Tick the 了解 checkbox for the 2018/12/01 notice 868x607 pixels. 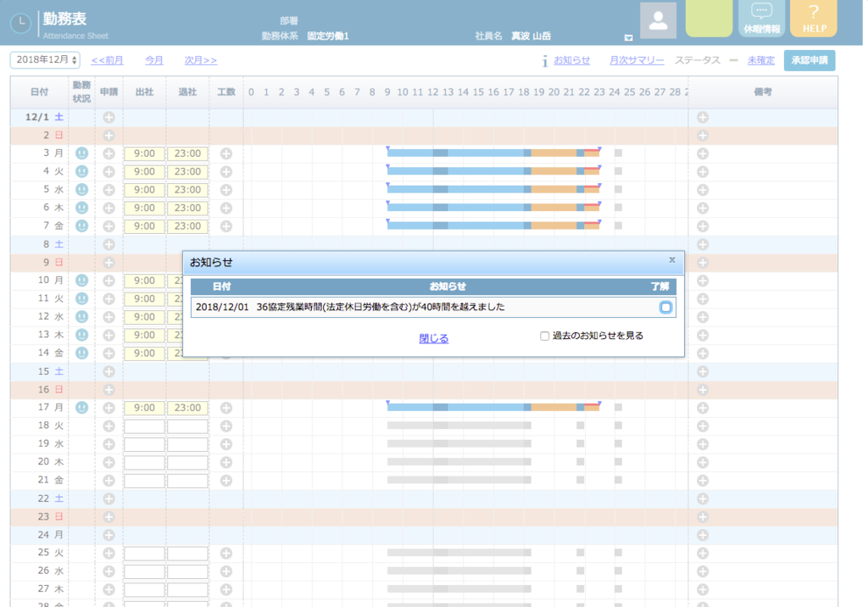pyautogui.click(x=666, y=308)
